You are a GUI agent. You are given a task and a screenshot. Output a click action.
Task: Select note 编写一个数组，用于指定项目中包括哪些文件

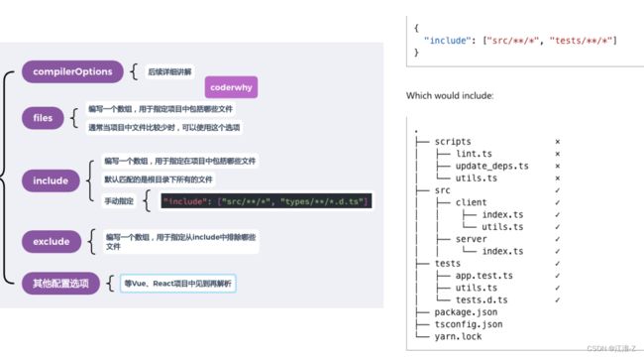[161, 109]
